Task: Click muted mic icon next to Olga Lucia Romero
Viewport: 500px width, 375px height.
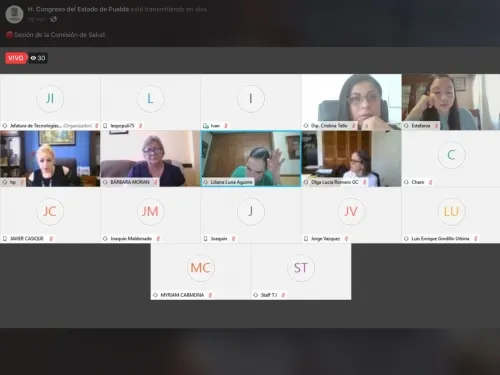Action: pyautogui.click(x=364, y=182)
